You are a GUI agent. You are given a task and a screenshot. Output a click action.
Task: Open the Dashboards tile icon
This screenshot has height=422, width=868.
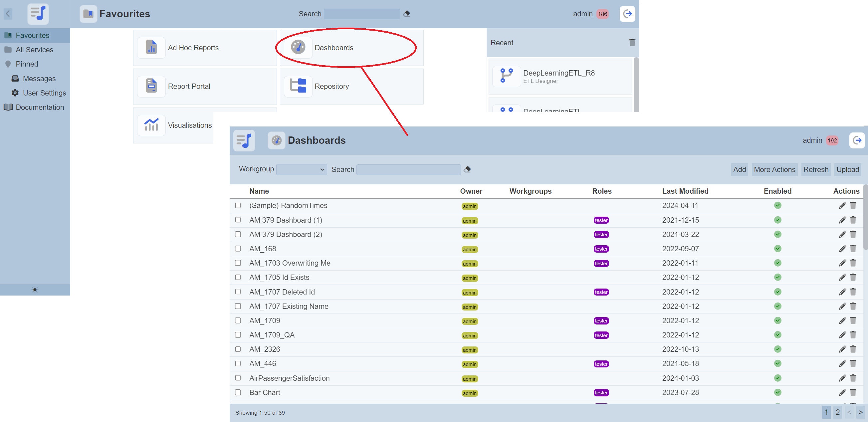298,48
